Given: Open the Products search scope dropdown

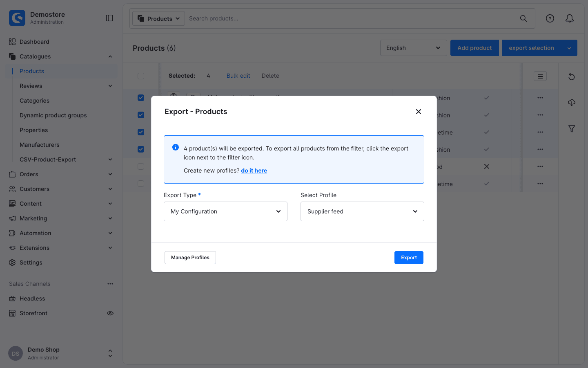Looking at the screenshot, I should (x=158, y=18).
